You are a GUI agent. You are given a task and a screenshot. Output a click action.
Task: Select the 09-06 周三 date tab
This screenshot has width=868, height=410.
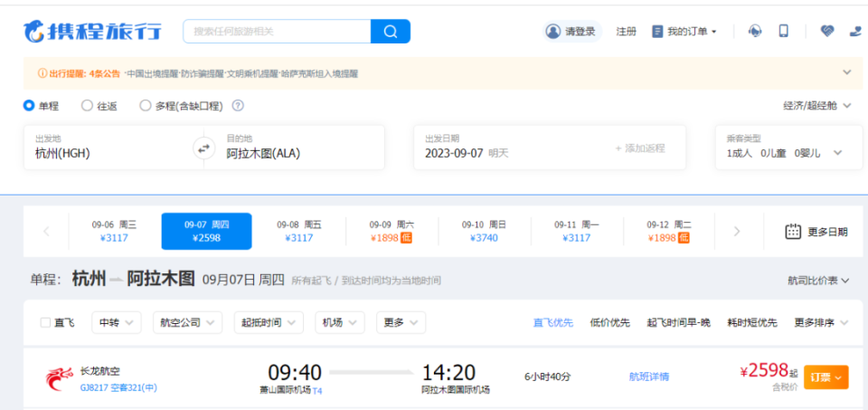[x=114, y=232]
